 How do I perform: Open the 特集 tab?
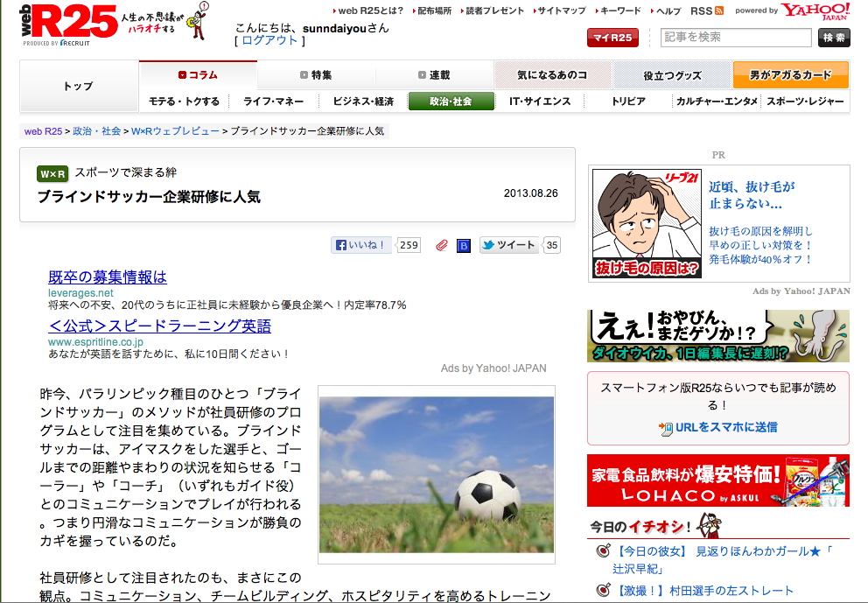[316, 74]
